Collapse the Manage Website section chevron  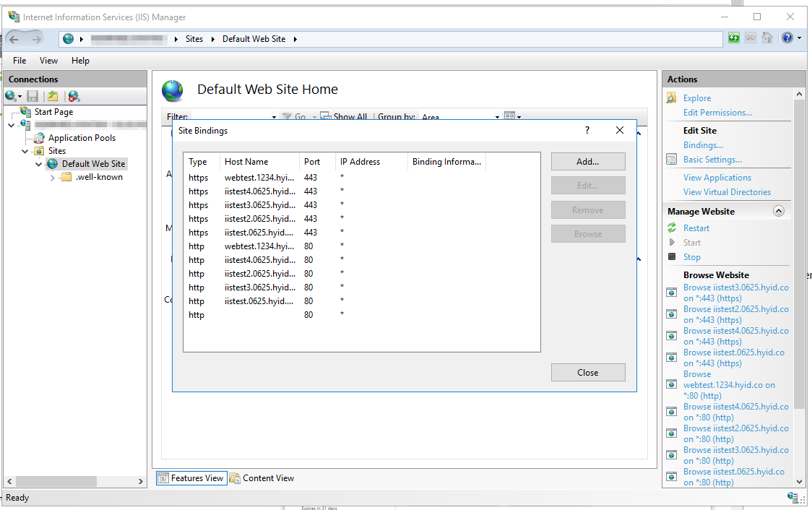tap(778, 211)
